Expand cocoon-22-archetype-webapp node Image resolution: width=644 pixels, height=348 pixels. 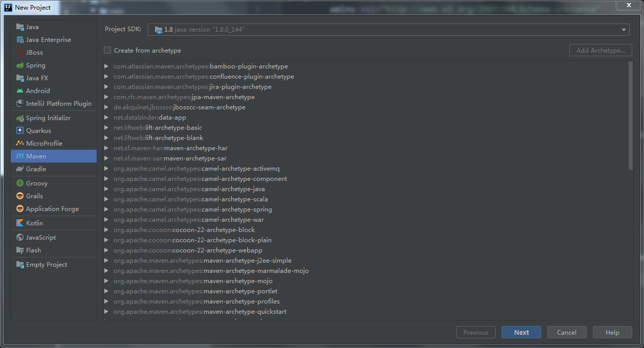(106, 250)
